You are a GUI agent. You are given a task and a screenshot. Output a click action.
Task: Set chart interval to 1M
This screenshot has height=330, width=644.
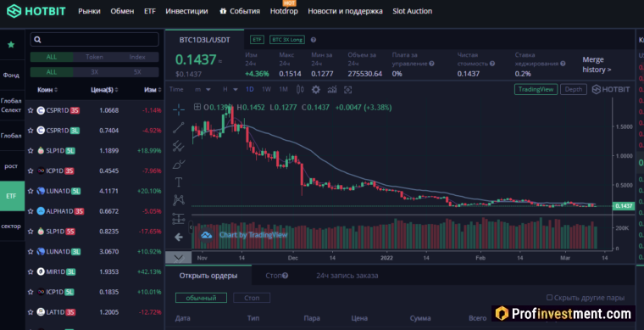[283, 89]
